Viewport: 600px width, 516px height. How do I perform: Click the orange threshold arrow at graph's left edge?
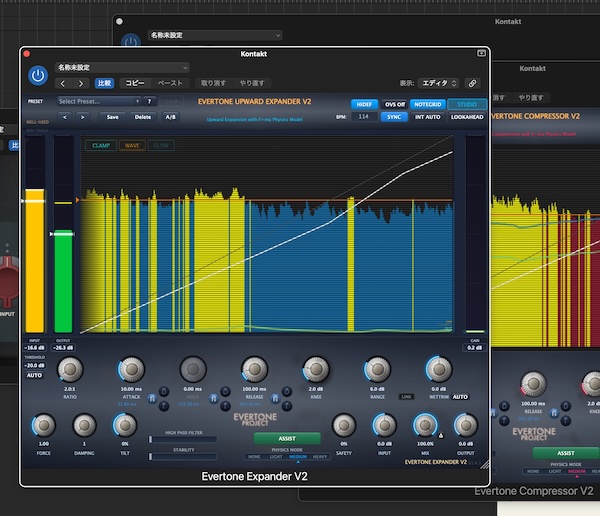pos(77,200)
